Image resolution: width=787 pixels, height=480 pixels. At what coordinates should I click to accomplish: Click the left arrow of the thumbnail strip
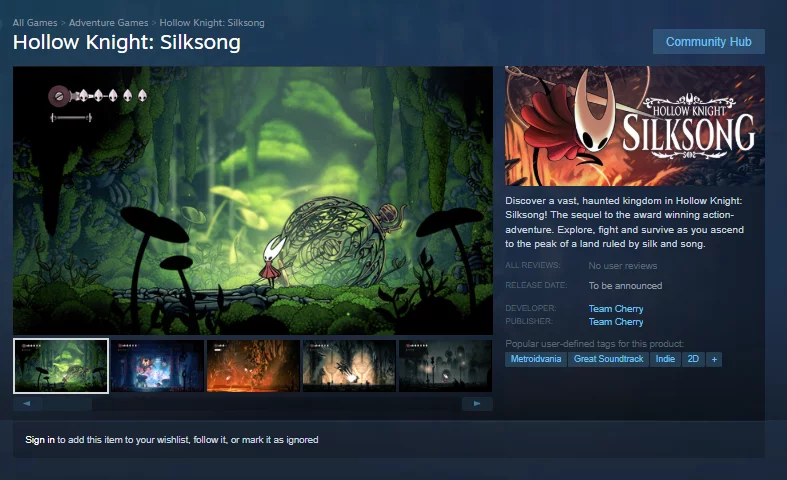click(x=27, y=404)
